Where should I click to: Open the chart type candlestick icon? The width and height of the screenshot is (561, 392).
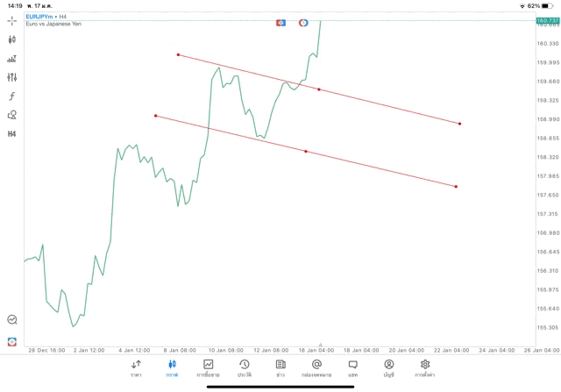coord(12,39)
